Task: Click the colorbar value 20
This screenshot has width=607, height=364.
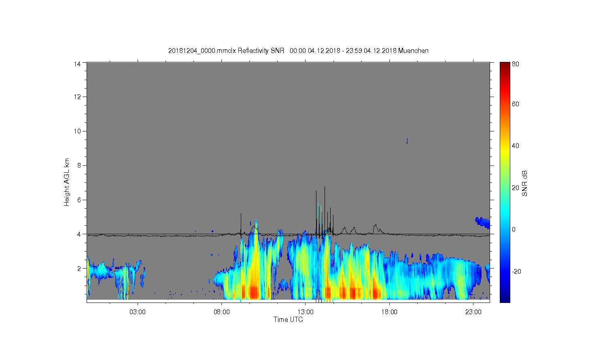Action: point(516,188)
